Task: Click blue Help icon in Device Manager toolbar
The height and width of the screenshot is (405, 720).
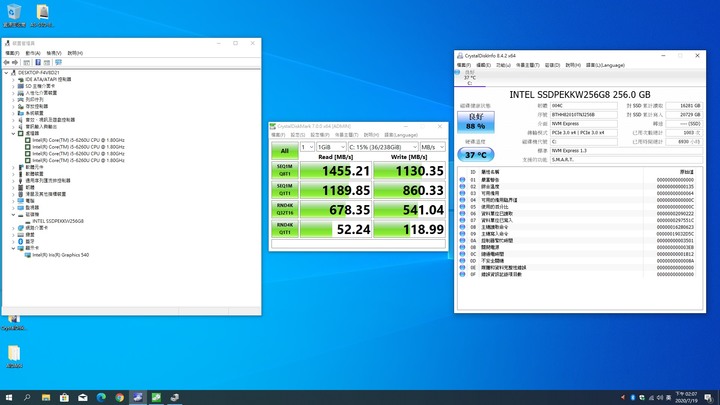Action: tap(38, 62)
